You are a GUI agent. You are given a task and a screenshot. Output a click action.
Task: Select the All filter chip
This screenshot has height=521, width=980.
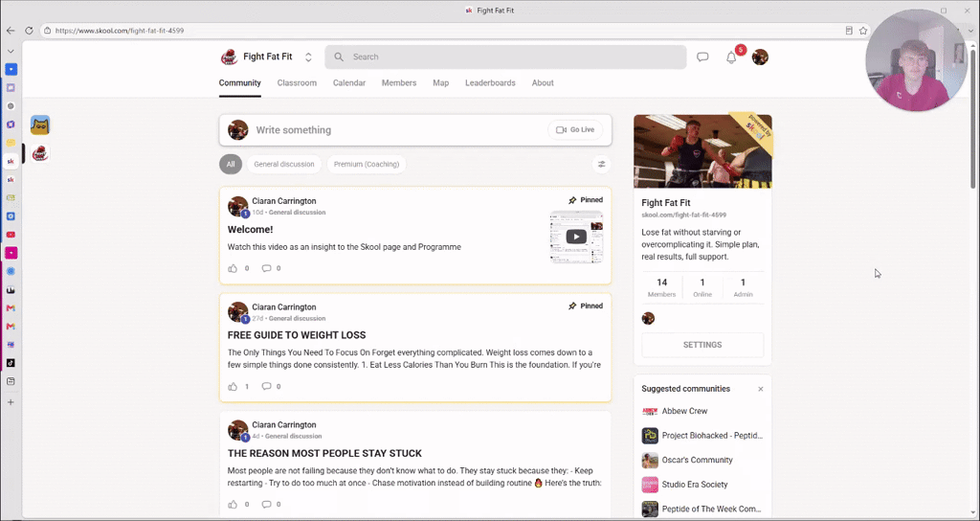231,165
